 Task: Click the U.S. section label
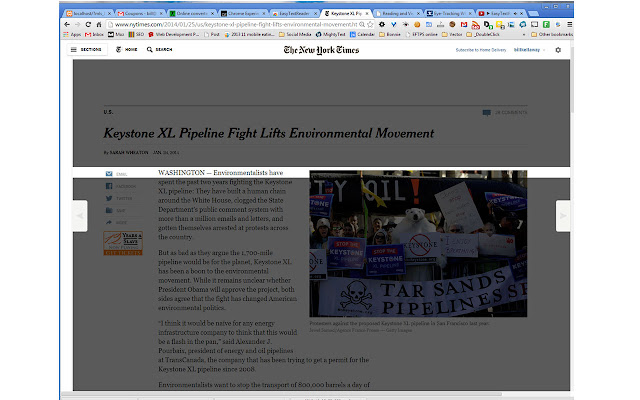(x=108, y=112)
